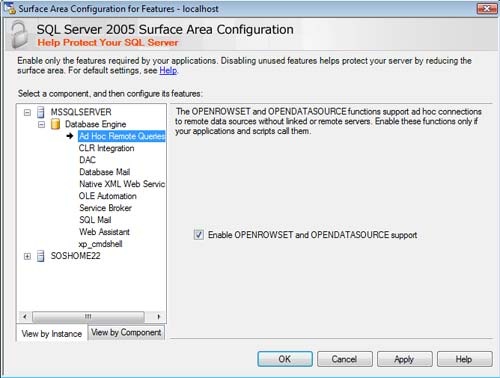Close the Surface Area Configuration window
Viewport: 500px width, 378px height.
tap(487, 9)
